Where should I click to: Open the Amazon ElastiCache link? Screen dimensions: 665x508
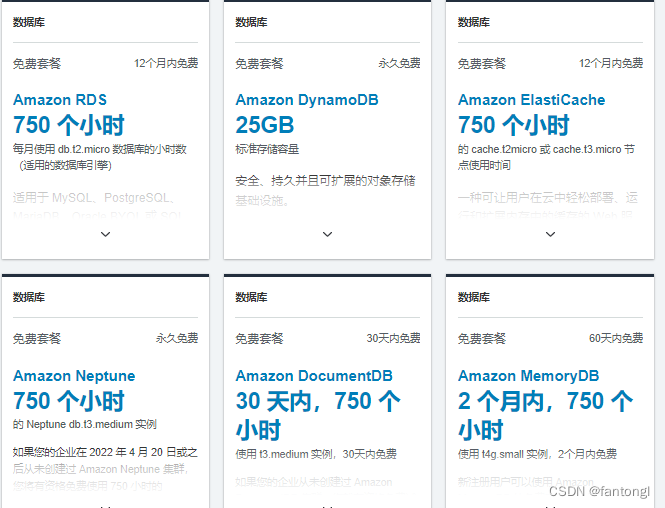click(x=531, y=100)
